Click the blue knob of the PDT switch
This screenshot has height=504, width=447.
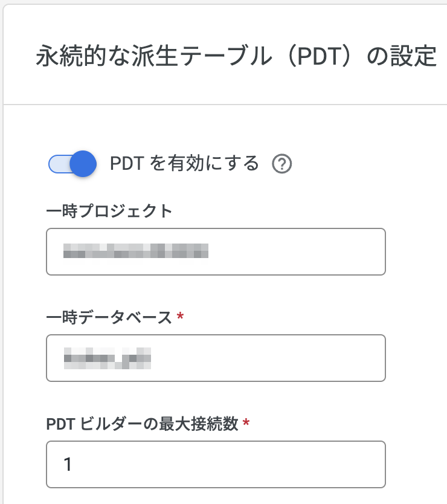point(83,164)
